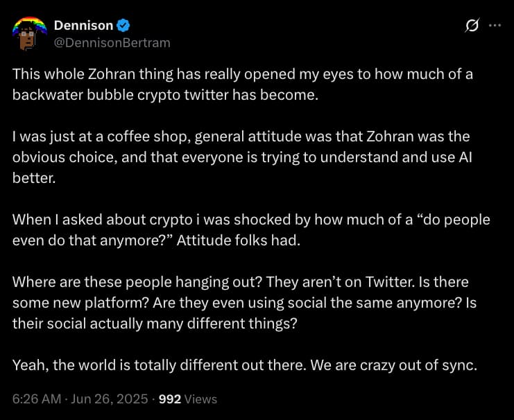Click the word Views in the footer
This screenshot has width=514, height=420.
point(200,399)
